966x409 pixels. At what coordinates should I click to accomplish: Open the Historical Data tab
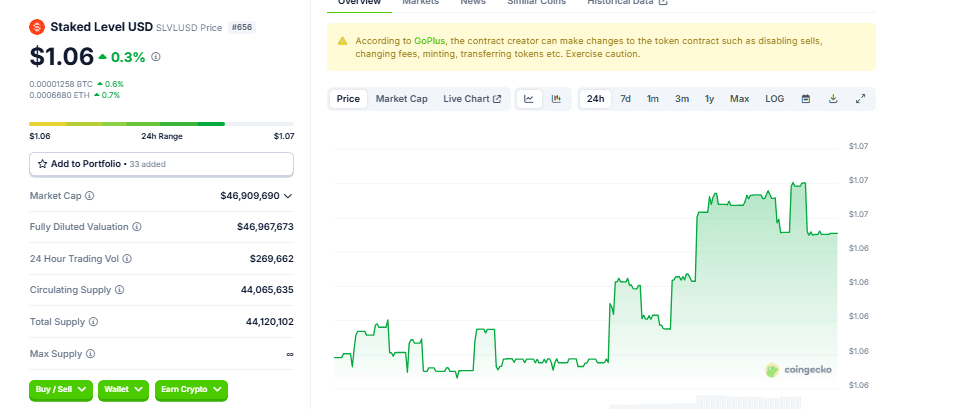627,2
